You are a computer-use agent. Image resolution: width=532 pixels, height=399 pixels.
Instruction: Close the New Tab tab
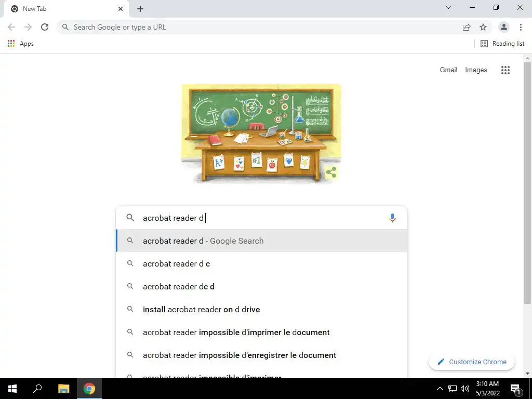pos(121,9)
